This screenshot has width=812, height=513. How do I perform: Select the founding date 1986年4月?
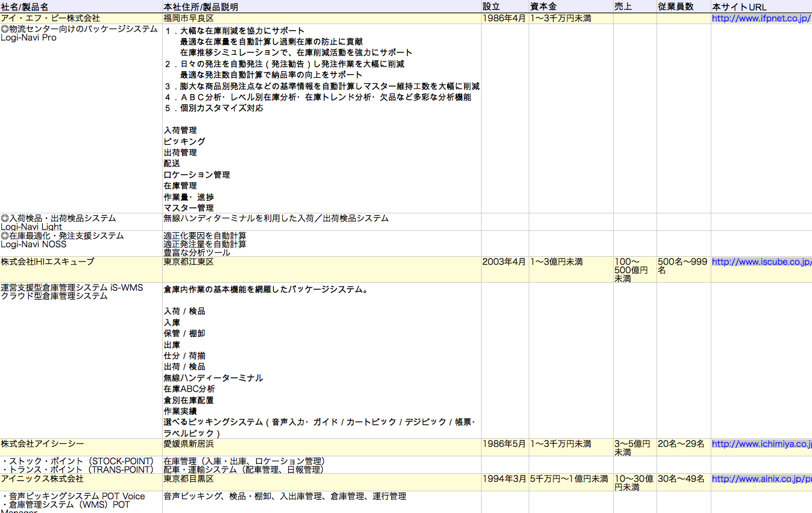click(505, 19)
